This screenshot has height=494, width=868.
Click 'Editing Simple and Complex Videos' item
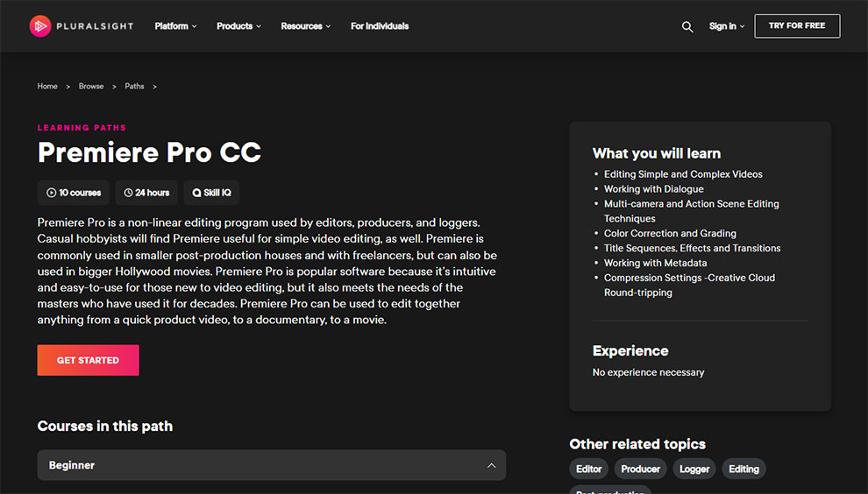[683, 174]
